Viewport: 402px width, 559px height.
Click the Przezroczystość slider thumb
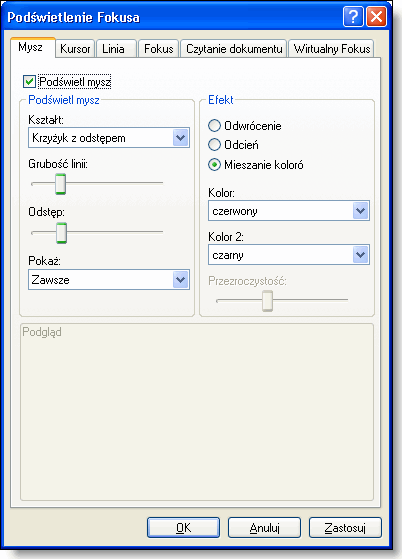[267, 301]
